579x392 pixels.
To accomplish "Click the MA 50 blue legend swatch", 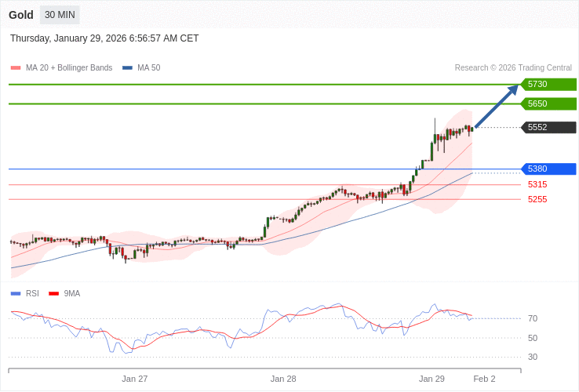I will click(x=127, y=68).
